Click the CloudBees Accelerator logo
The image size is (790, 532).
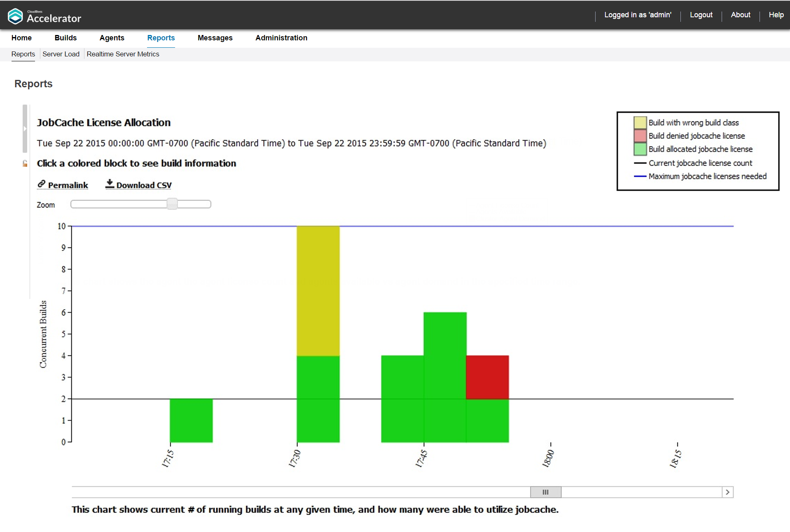click(44, 16)
